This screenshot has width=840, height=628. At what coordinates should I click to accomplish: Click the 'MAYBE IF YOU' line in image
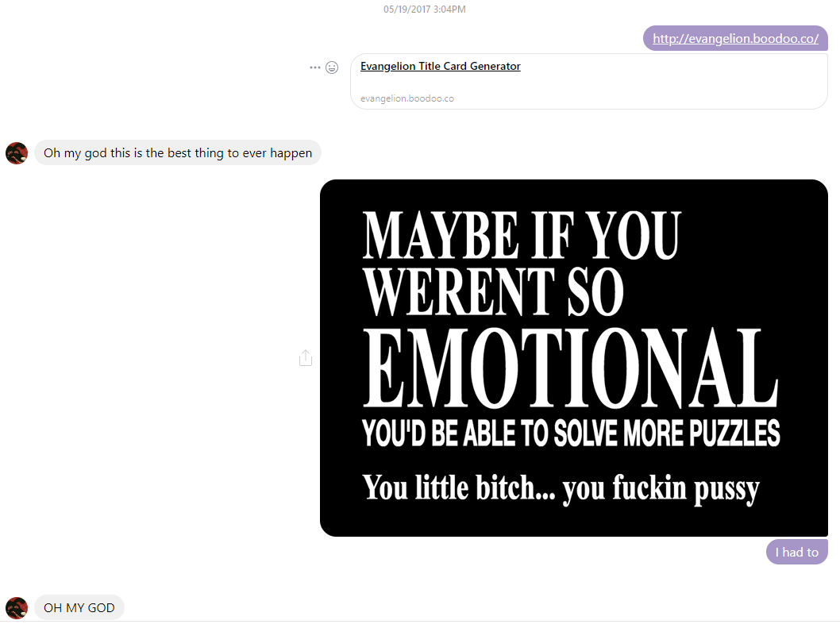point(521,236)
